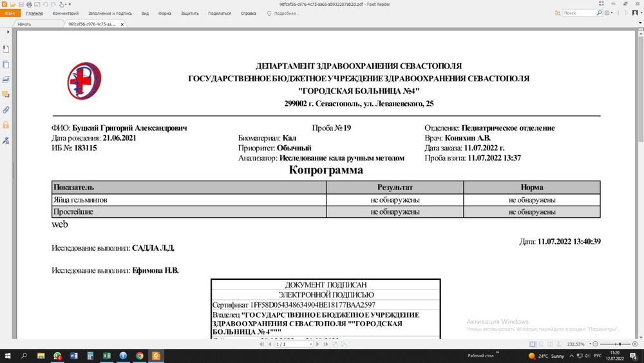644x363 pixels.
Task: Open the Комментарий ribbon tab
Action: [66, 13]
